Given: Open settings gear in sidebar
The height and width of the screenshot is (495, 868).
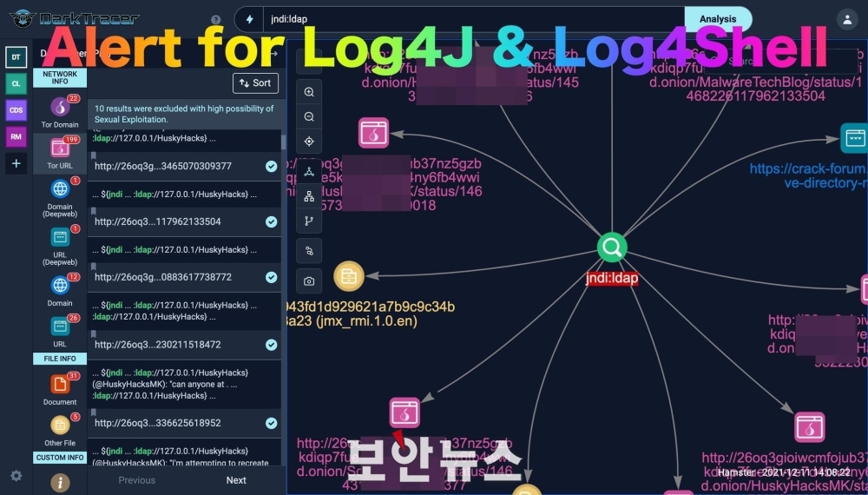Looking at the screenshot, I should coord(16,476).
